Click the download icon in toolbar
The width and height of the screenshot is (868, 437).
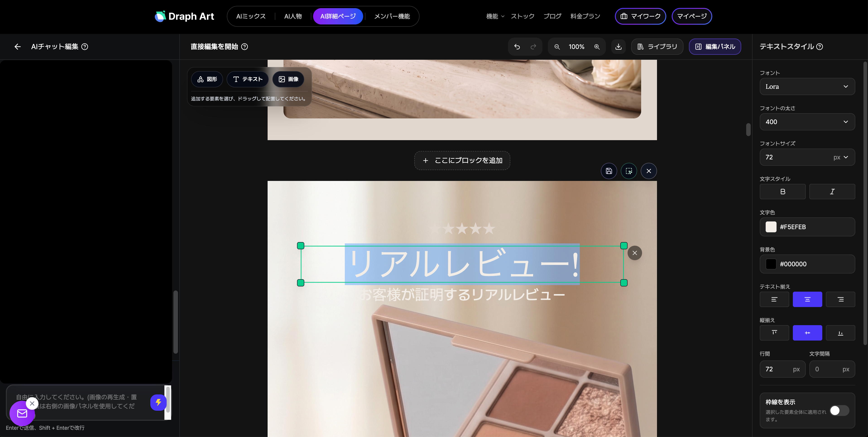click(x=618, y=47)
